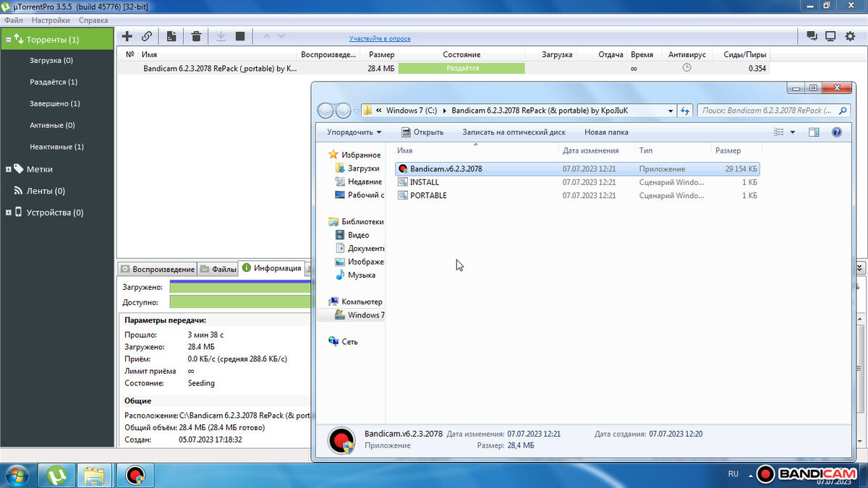The height and width of the screenshot is (488, 868).
Task: Click the Remove torrent trash icon
Action: tap(196, 36)
